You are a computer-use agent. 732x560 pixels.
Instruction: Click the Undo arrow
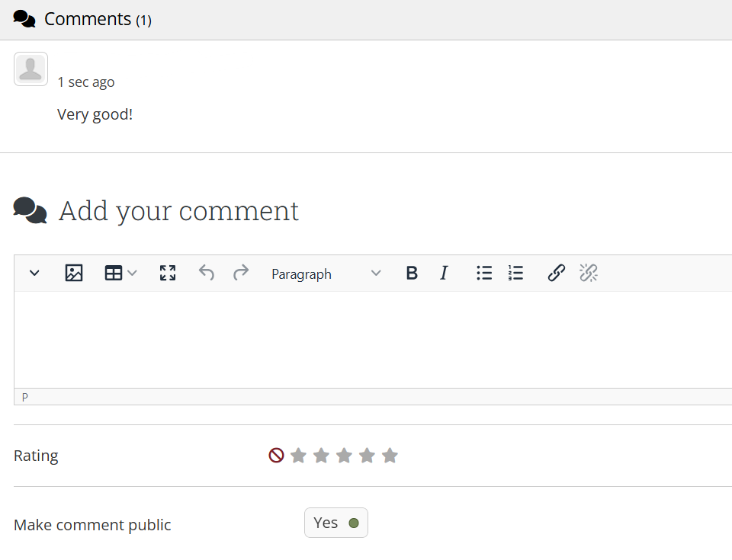tap(207, 273)
